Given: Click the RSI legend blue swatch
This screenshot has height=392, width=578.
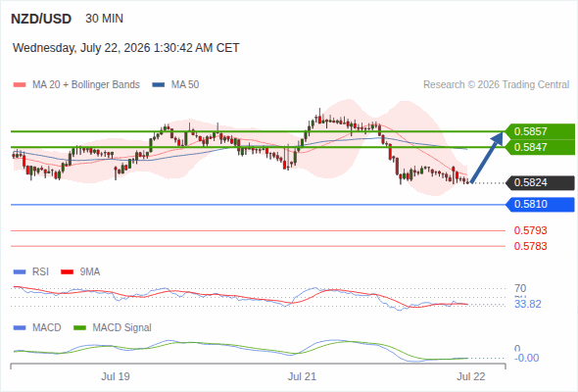Looking at the screenshot, I should click(20, 272).
